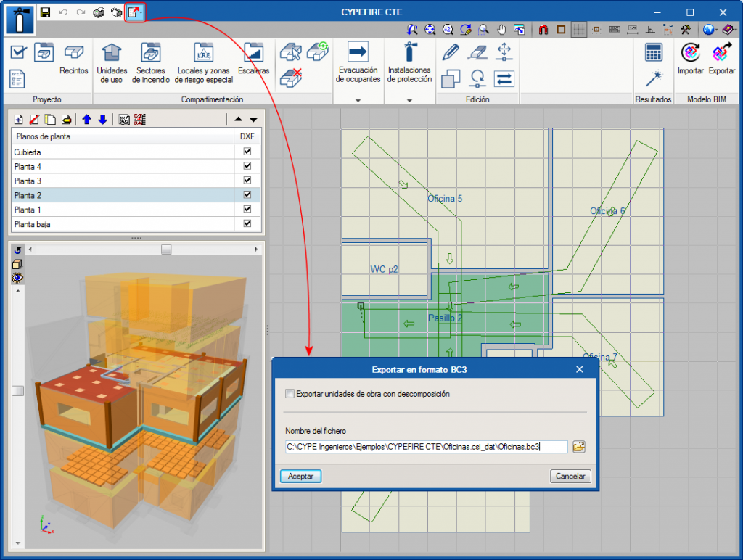Check Exportar unidades de obra con descomposición
This screenshot has height=560, width=743.
[x=290, y=394]
